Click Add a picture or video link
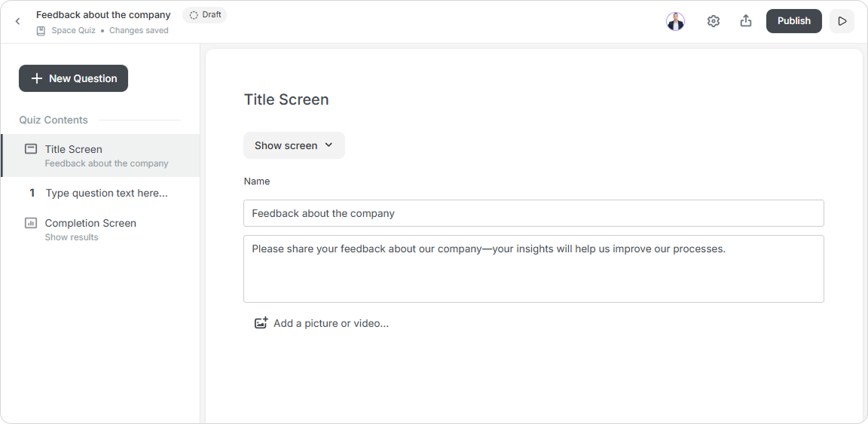Screen dimensions: 868x424 (331, 323)
